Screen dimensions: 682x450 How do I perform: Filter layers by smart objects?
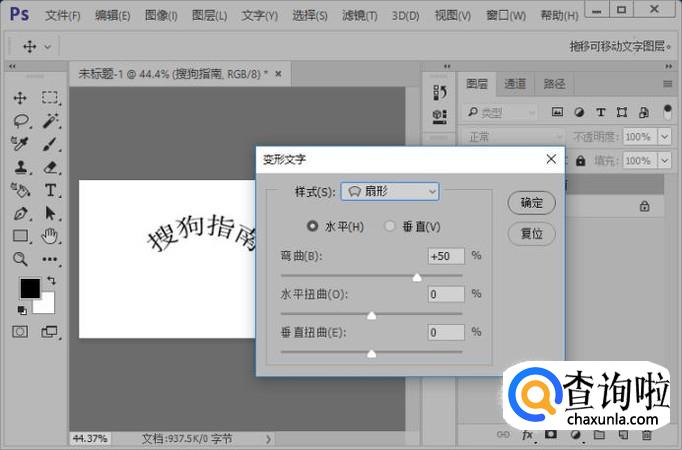tap(644, 112)
